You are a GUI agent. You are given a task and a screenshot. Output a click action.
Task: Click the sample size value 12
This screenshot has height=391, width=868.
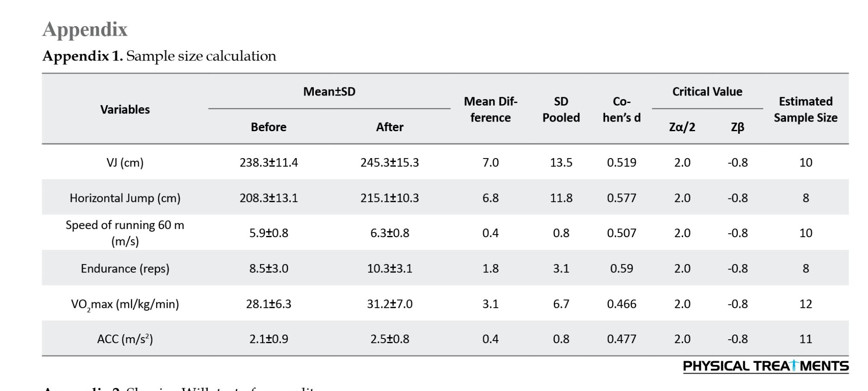pyautogui.click(x=806, y=304)
